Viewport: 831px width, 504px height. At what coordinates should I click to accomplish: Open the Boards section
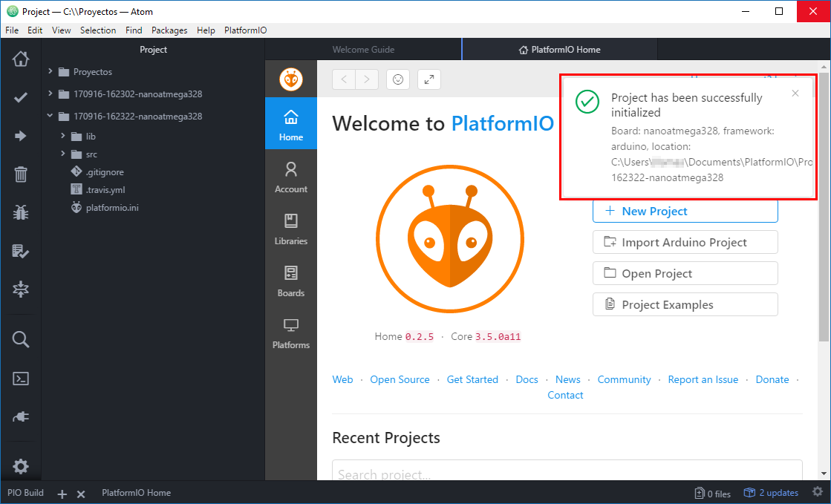point(291,281)
